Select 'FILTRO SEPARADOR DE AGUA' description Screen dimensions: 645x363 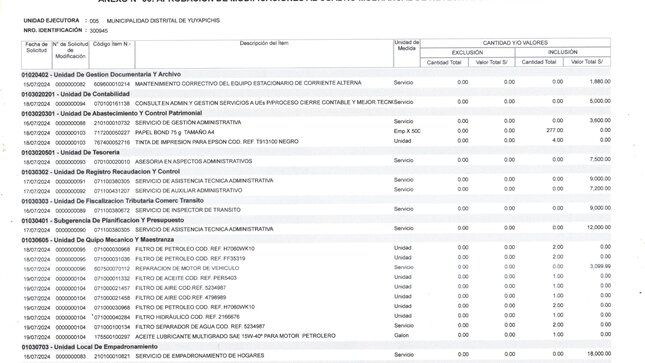[x=200, y=327]
